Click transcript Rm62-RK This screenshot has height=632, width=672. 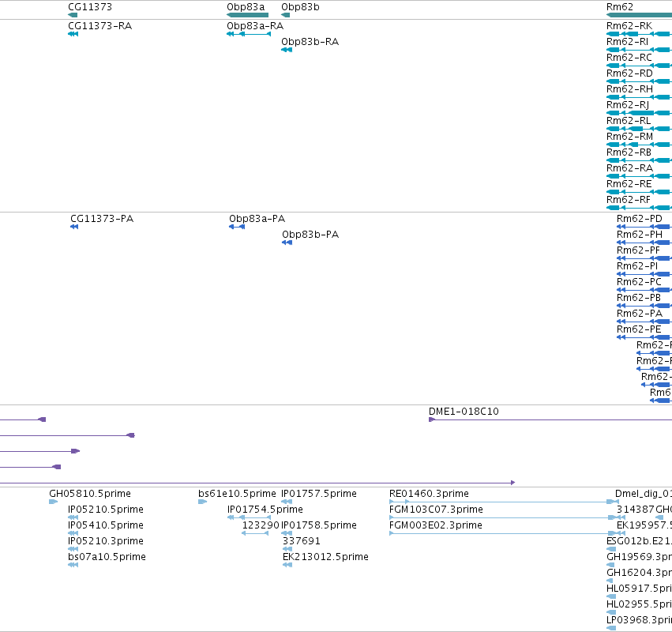click(x=629, y=26)
